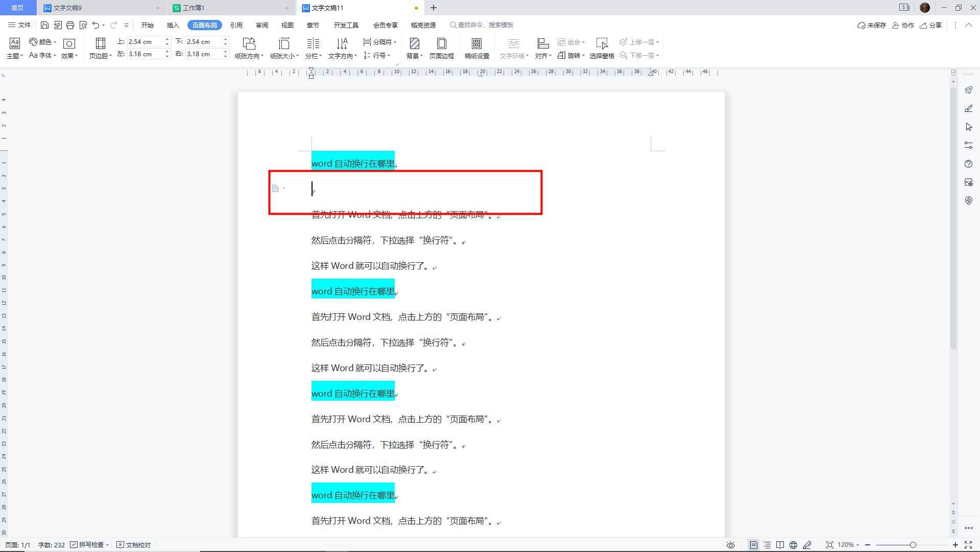The image size is (980, 552).
Task: Select the 主题 theme tool
Action: pos(14,48)
